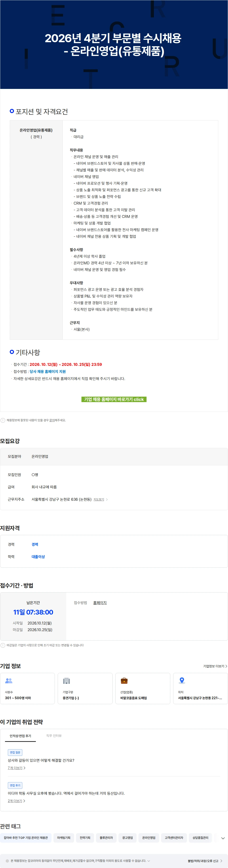228x868 pixels.
Task: Click the 면접 후기 badge
Action: coord(15,785)
